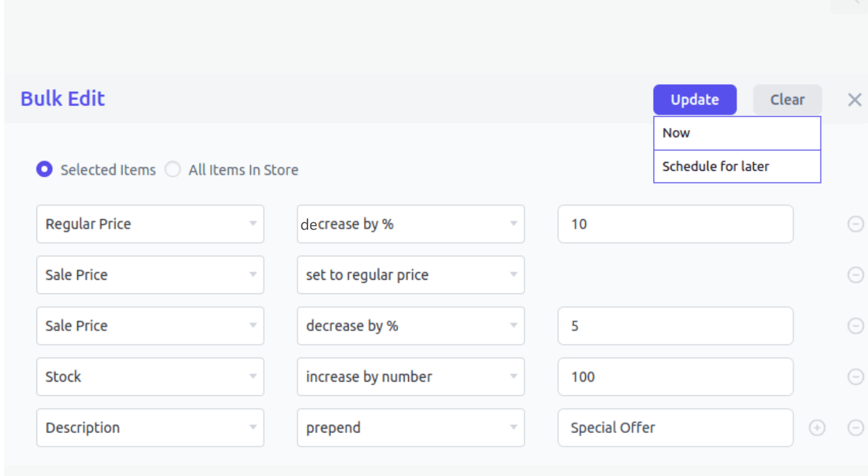The width and height of the screenshot is (868, 476).
Task: Focus the Stock value field containing 100
Action: 675,376
